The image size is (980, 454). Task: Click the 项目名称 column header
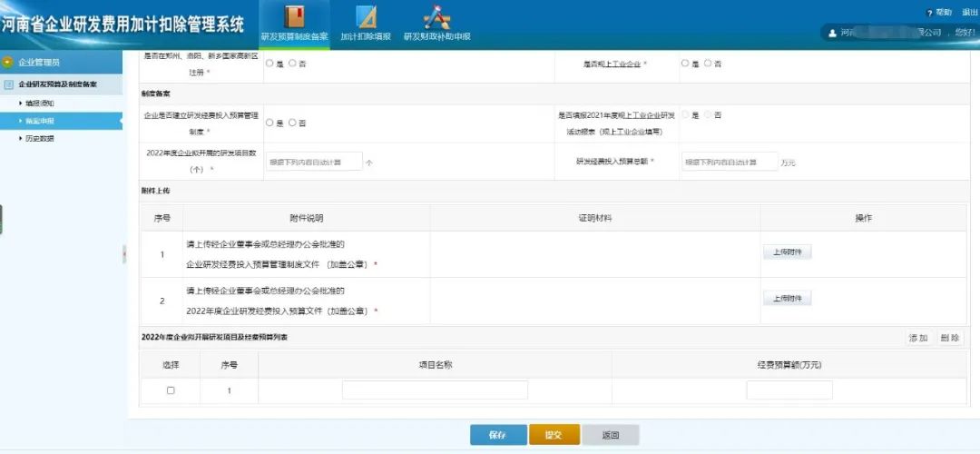pyautogui.click(x=435, y=365)
